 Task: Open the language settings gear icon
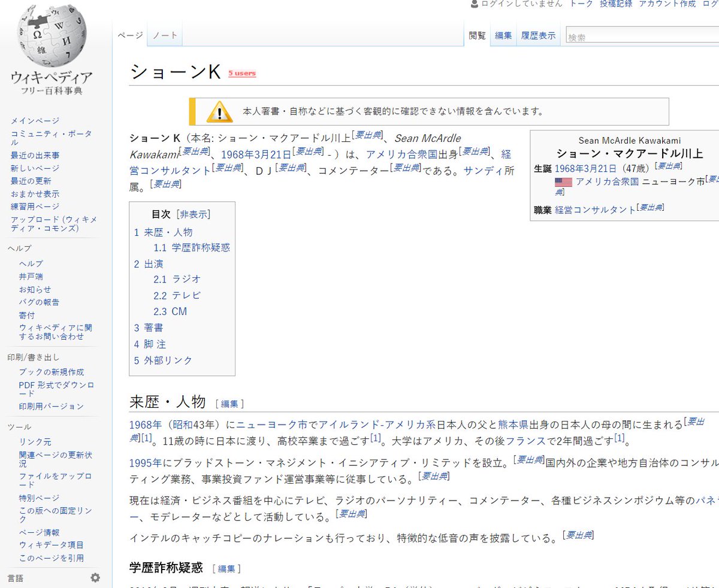tap(95, 578)
